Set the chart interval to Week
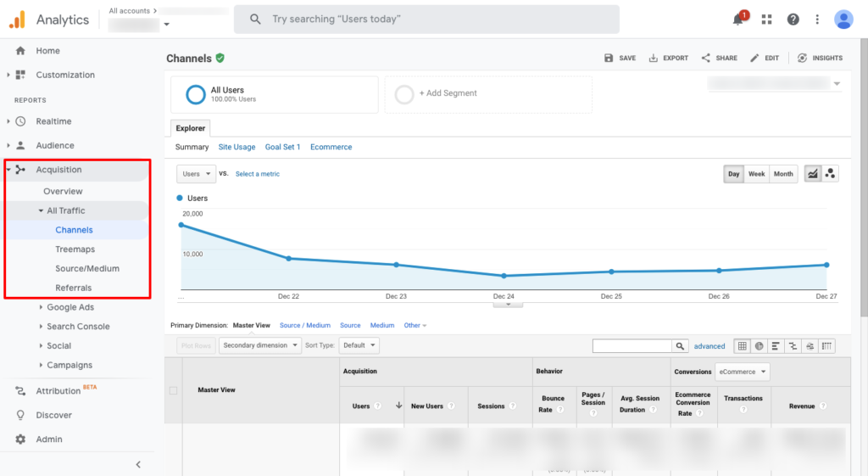 (756, 174)
